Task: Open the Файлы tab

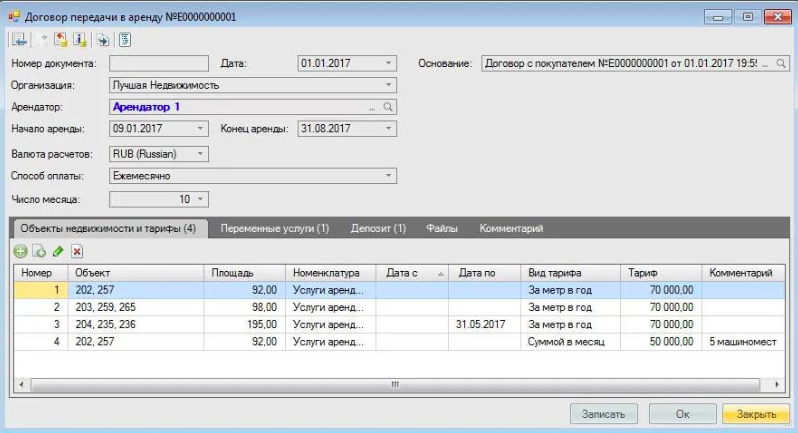Action: 442,228
